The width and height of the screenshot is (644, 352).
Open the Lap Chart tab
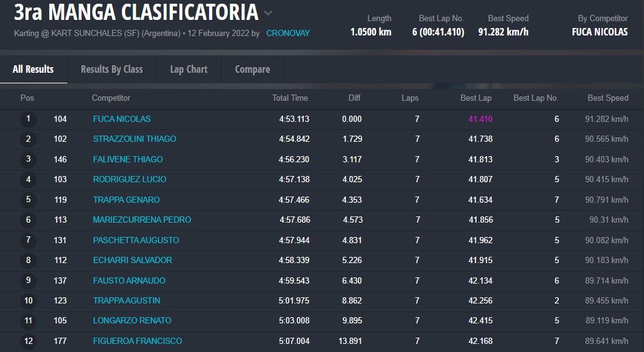[x=189, y=69]
